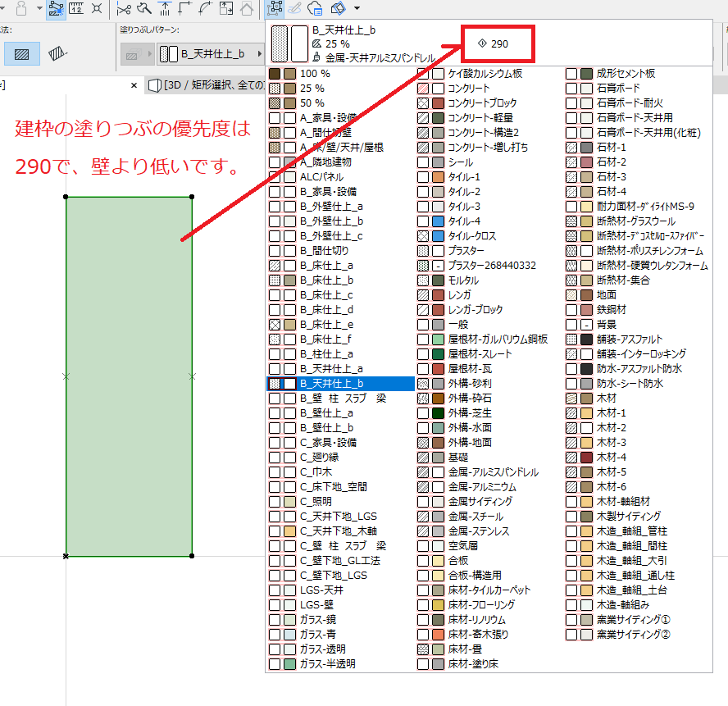This screenshot has height=706, width=728.
Task: Switch to the 3D / 矩形選択 tab
Action: (205, 85)
